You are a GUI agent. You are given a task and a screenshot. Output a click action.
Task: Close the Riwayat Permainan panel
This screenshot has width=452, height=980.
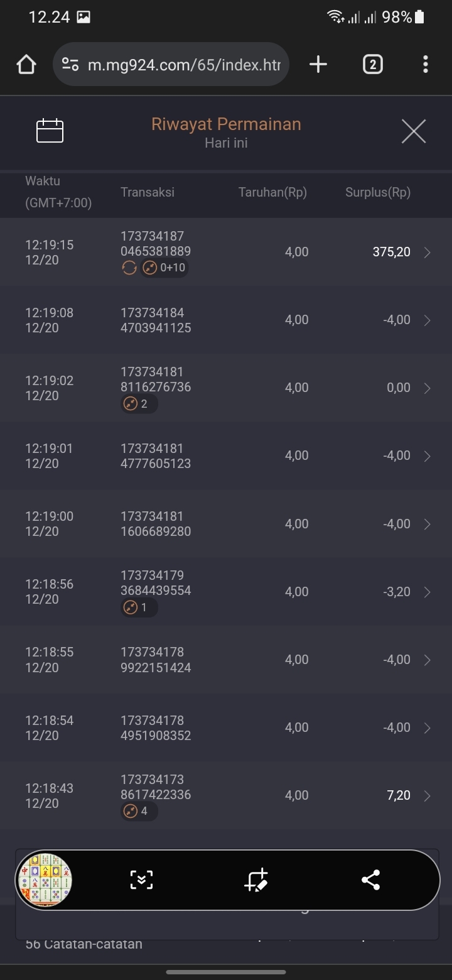tap(413, 131)
